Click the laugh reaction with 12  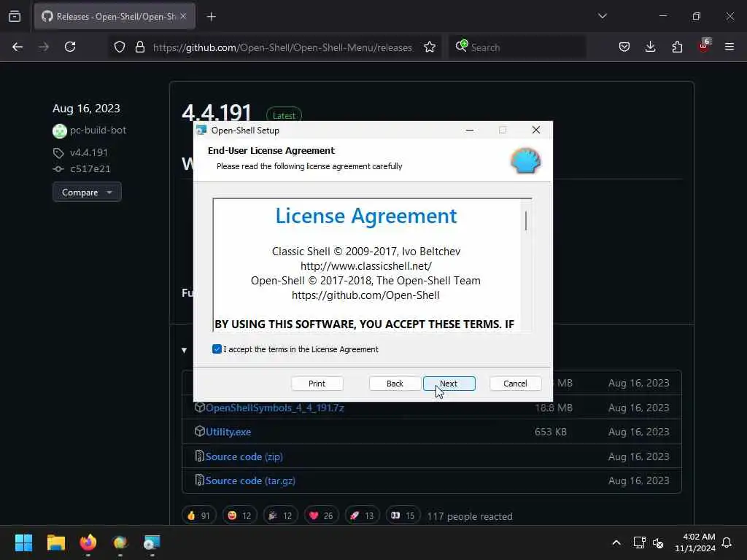coord(239,516)
